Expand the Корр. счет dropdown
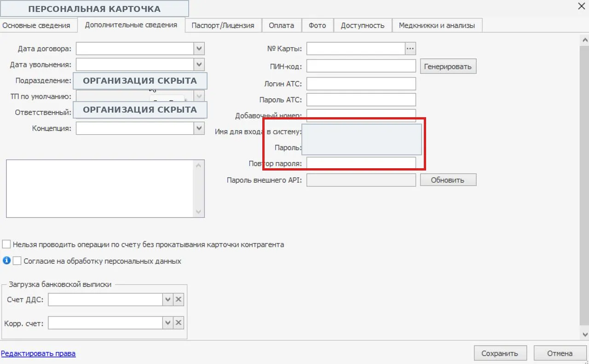The image size is (589, 364). click(x=168, y=323)
